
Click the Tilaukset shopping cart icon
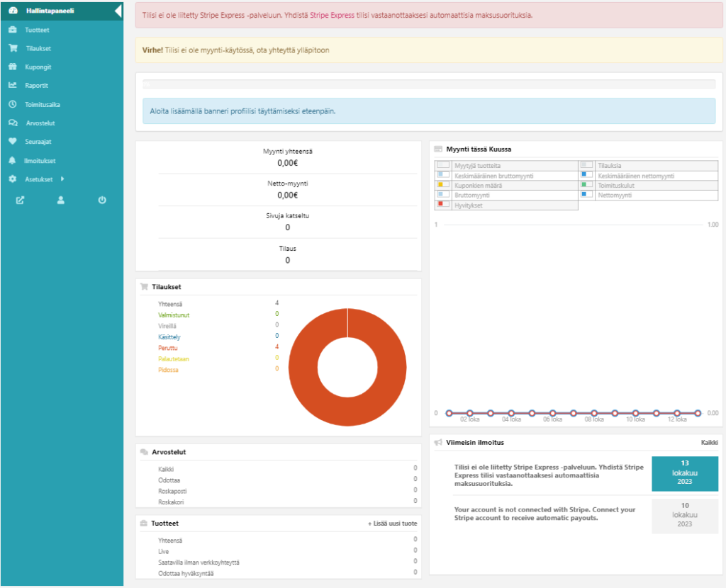[x=12, y=49]
